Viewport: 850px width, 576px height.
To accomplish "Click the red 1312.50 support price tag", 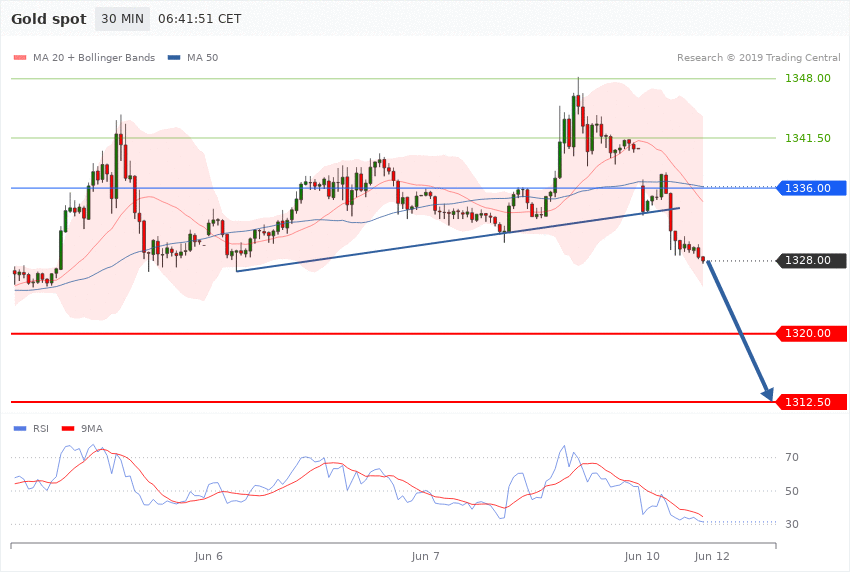I will [812, 402].
